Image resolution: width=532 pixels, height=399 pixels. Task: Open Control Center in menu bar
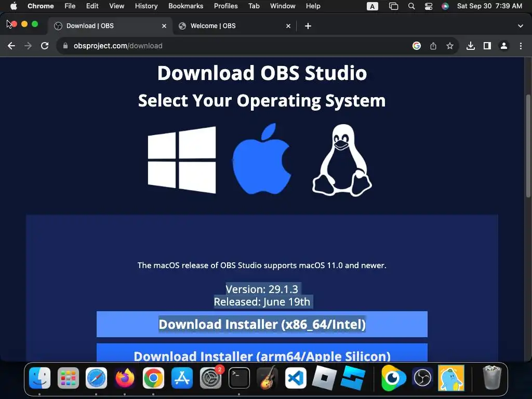[429, 6]
